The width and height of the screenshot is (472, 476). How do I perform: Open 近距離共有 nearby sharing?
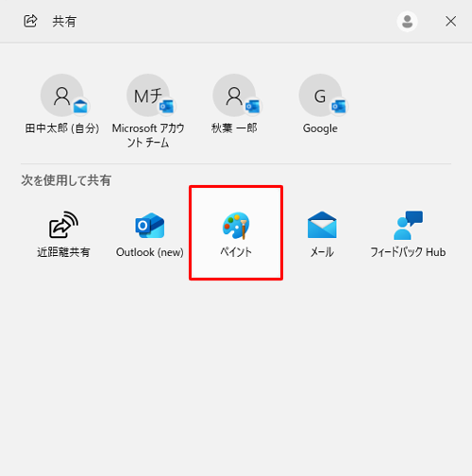[63, 233]
